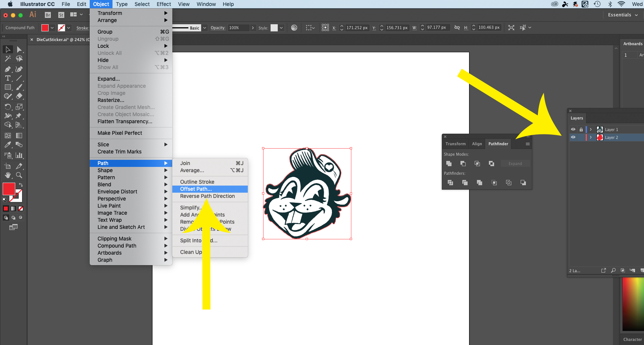Expand Layer 1 contents
Screen dimensions: 644x345
point(591,130)
